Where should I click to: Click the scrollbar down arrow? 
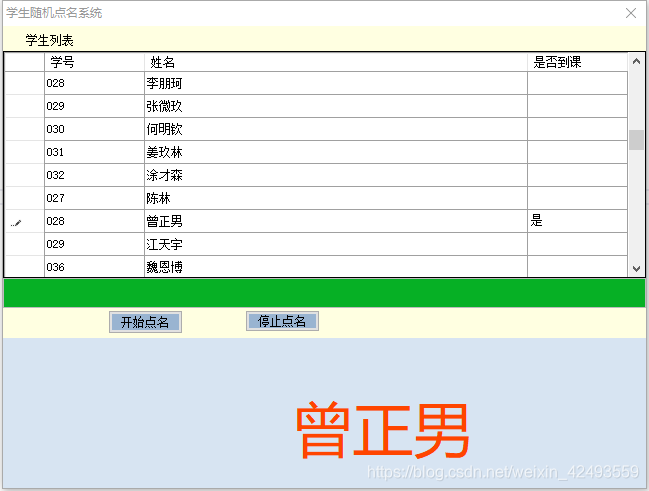636,269
